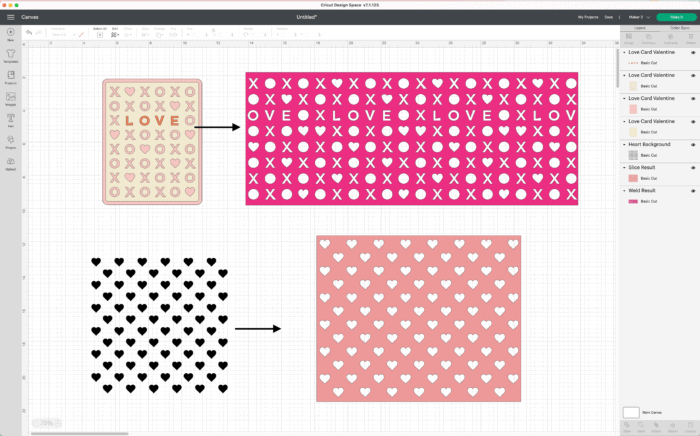Collapse the Weld Result layer group
Image resolution: width=700 pixels, height=436 pixels.
[623, 190]
